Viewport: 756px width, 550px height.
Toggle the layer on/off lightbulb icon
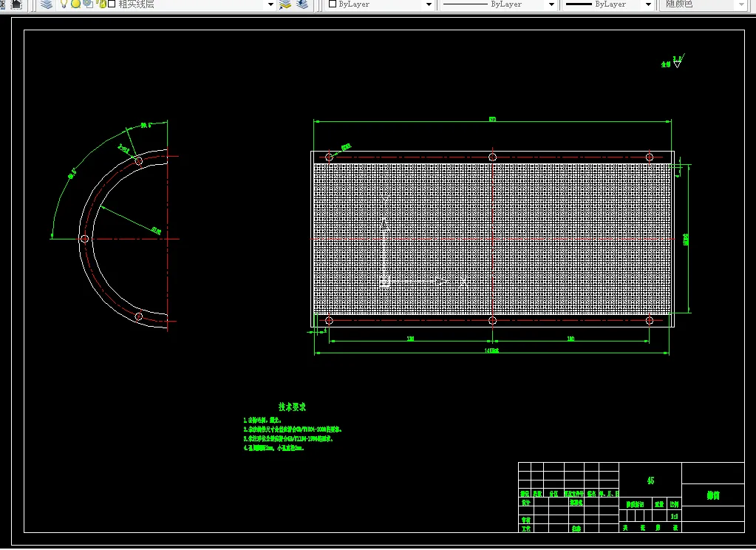[x=64, y=4]
